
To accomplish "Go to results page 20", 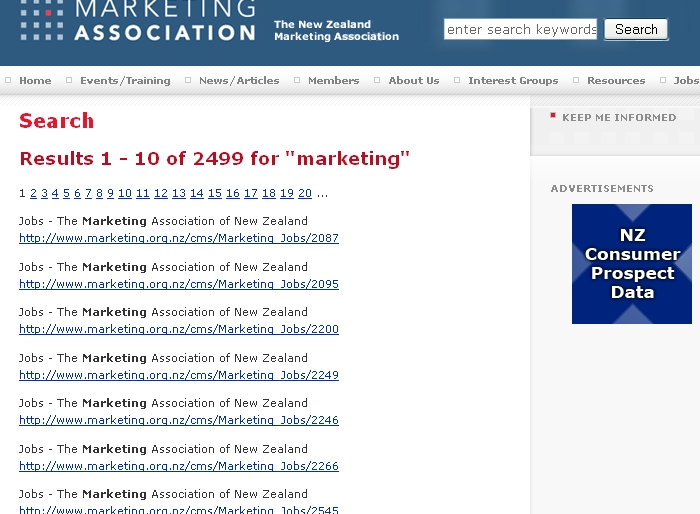I will [x=304, y=193].
